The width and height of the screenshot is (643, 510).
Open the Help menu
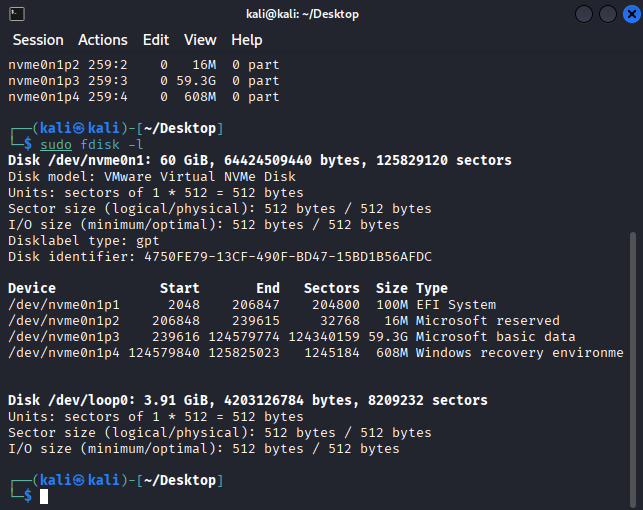246,40
